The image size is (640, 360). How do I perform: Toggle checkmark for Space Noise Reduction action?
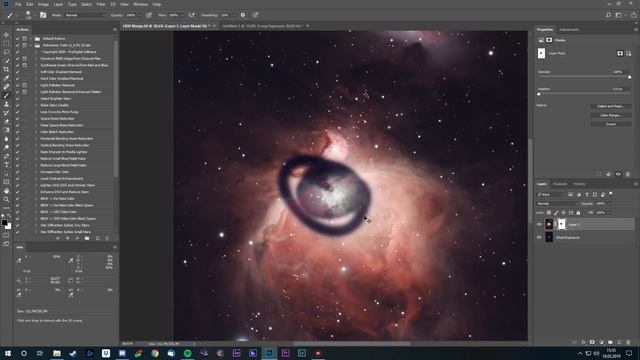tap(18, 119)
